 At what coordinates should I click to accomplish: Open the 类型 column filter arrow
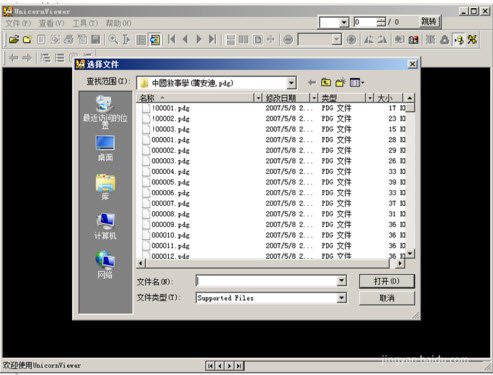pyautogui.click(x=369, y=98)
